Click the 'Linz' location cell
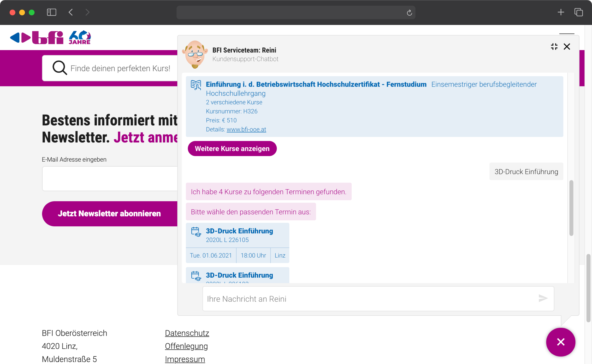 click(280, 255)
